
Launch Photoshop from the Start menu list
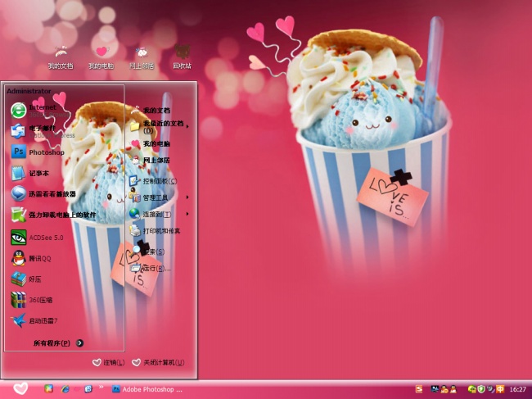pyautogui.click(x=38, y=152)
